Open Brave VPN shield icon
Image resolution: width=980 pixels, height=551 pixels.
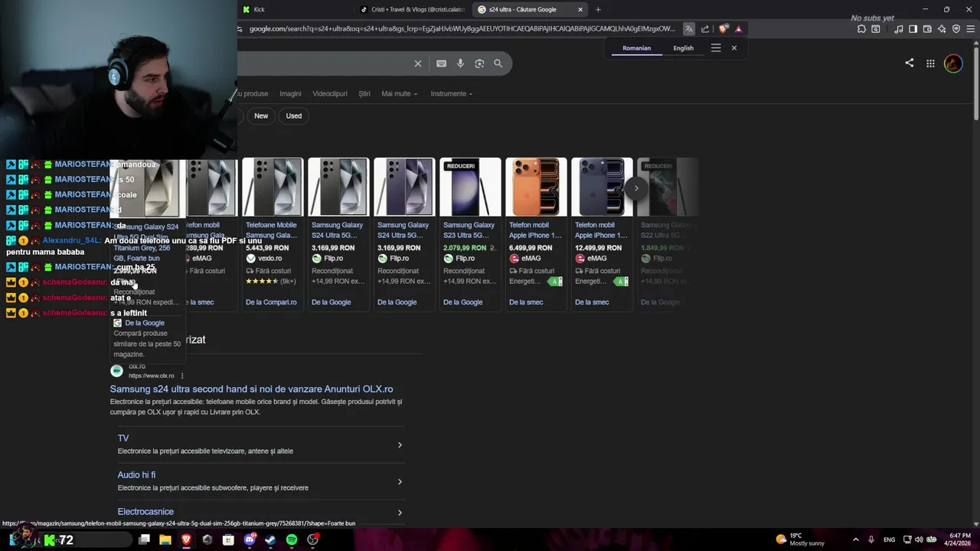956,29
